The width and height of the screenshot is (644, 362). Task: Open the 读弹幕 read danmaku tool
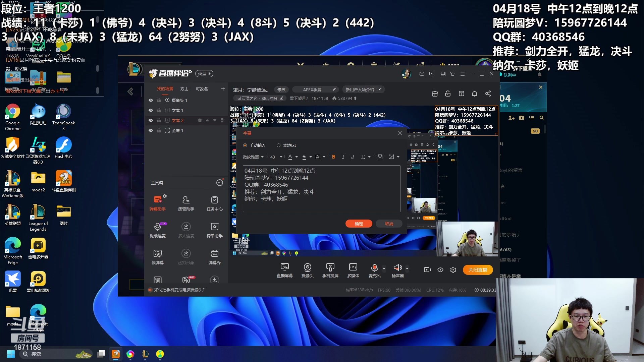pyautogui.click(x=158, y=257)
